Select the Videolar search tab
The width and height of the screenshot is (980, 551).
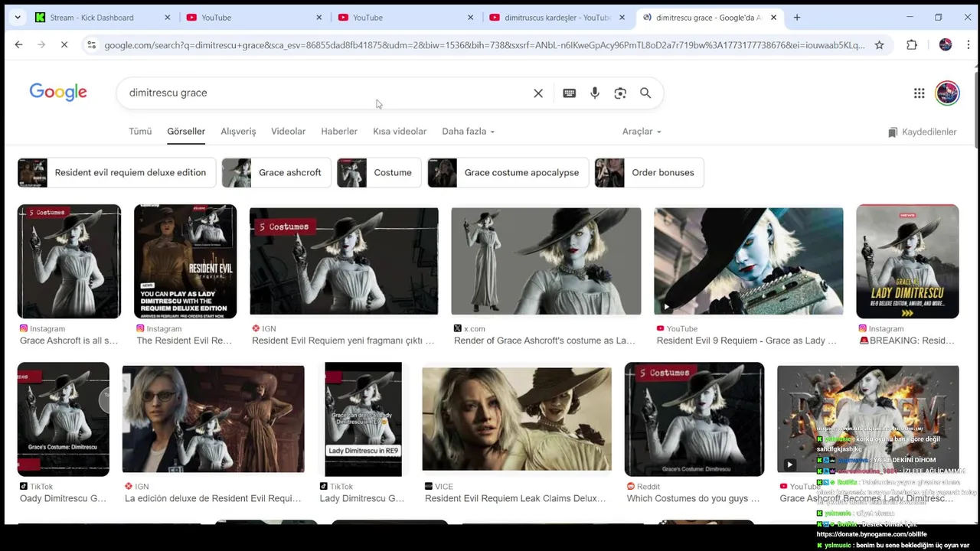coord(288,132)
